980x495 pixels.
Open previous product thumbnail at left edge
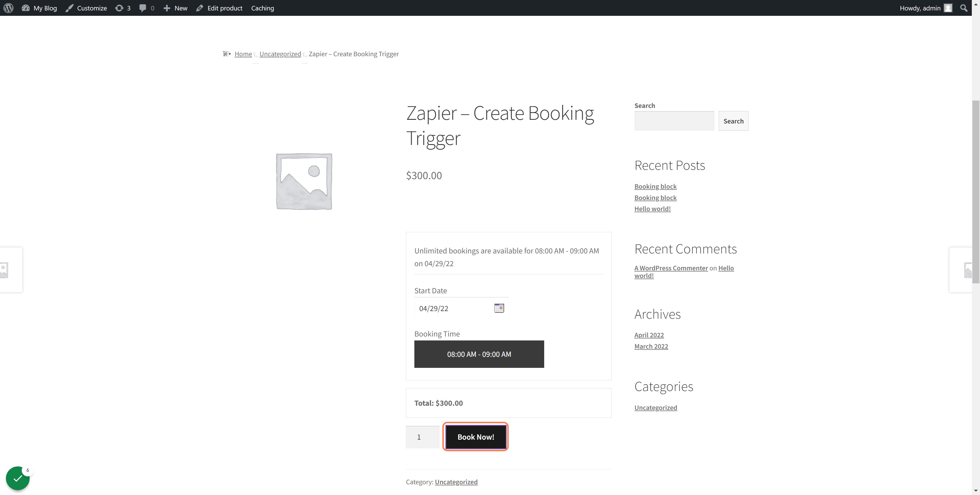click(x=11, y=270)
